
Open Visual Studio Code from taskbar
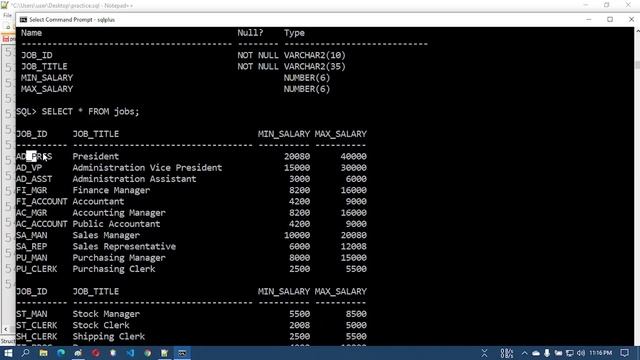point(130,353)
